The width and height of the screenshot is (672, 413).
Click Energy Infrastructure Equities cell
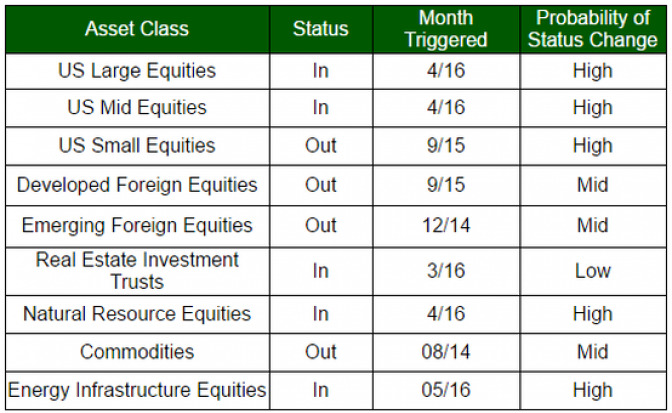tap(137, 390)
